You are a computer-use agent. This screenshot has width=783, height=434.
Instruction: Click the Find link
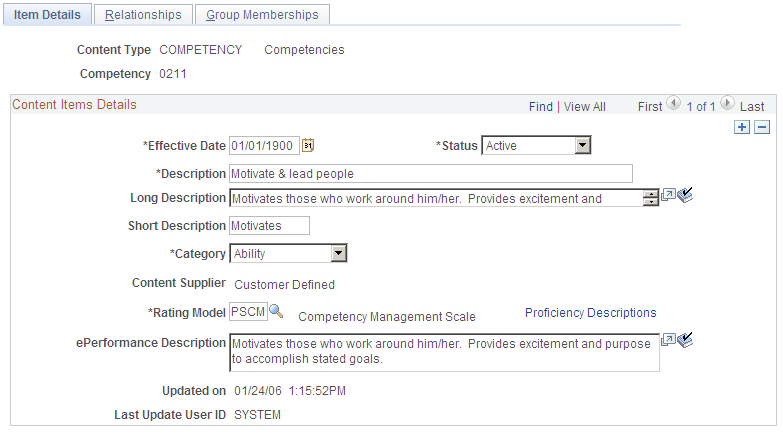tap(541, 107)
